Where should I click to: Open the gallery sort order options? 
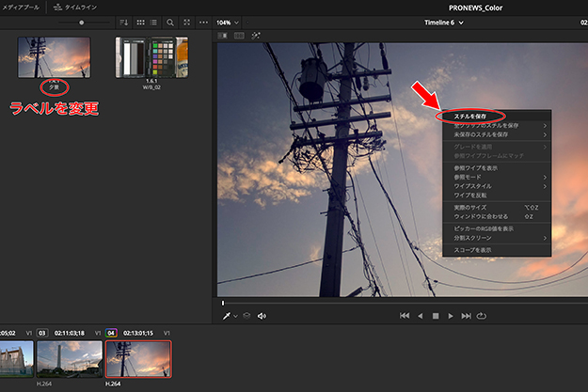[123, 22]
